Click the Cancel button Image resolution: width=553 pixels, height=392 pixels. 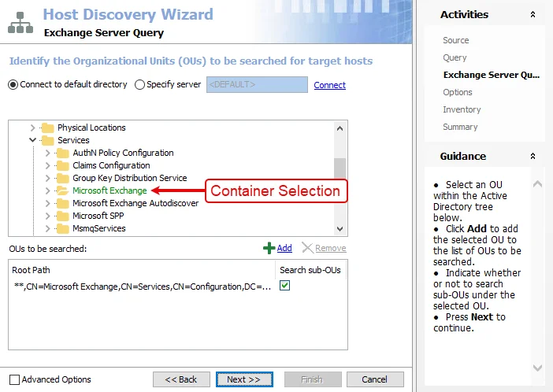375,379
